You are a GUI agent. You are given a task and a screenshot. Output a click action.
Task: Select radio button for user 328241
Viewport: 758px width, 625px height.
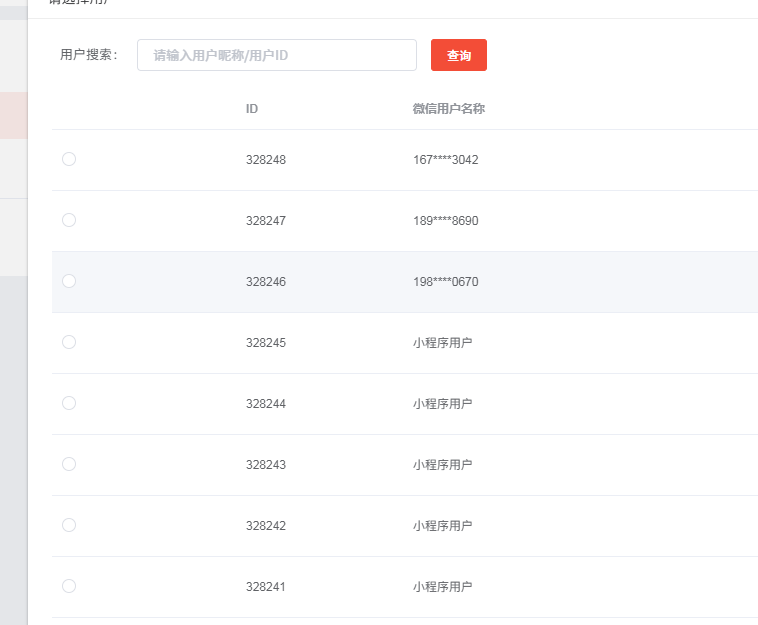pyautogui.click(x=69, y=586)
